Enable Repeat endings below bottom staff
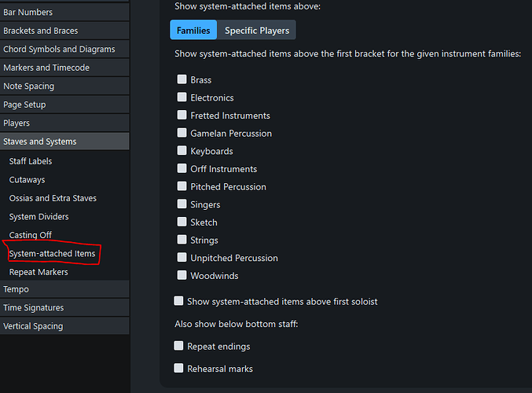Viewport: 532px width, 393px height. [x=179, y=346]
